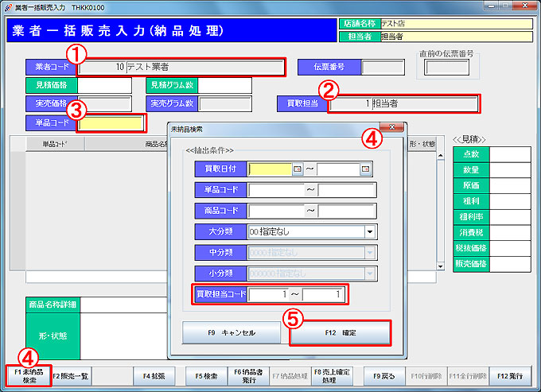
Task: Click the 実売グラム数 field
Action: coord(225,103)
